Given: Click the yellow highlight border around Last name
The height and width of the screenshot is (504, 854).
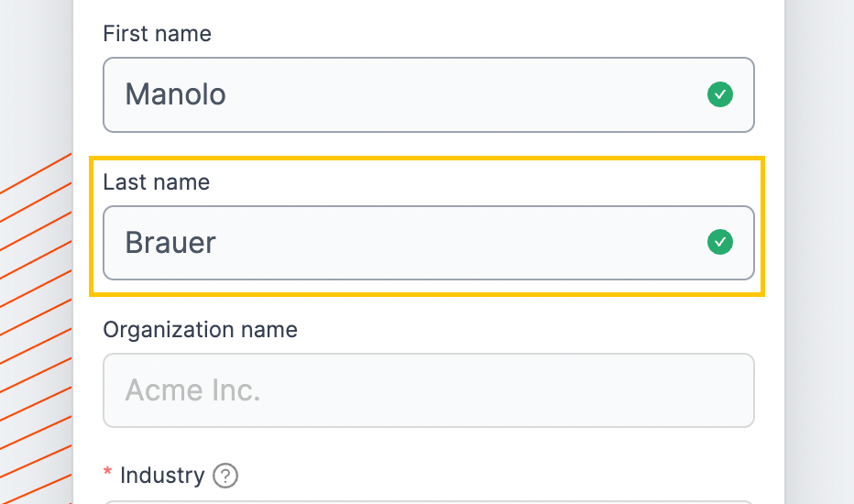Looking at the screenshot, I should pos(428,159).
